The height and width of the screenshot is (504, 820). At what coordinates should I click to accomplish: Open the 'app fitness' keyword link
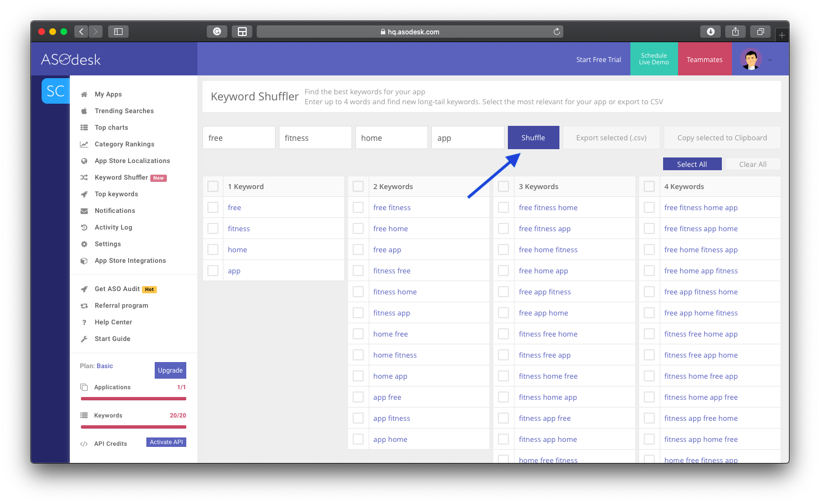pos(391,418)
